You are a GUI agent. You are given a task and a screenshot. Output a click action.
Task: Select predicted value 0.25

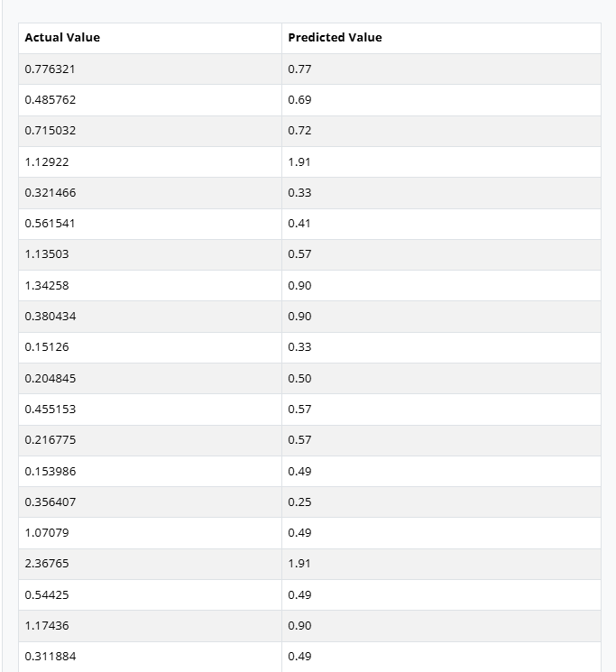[x=300, y=502]
